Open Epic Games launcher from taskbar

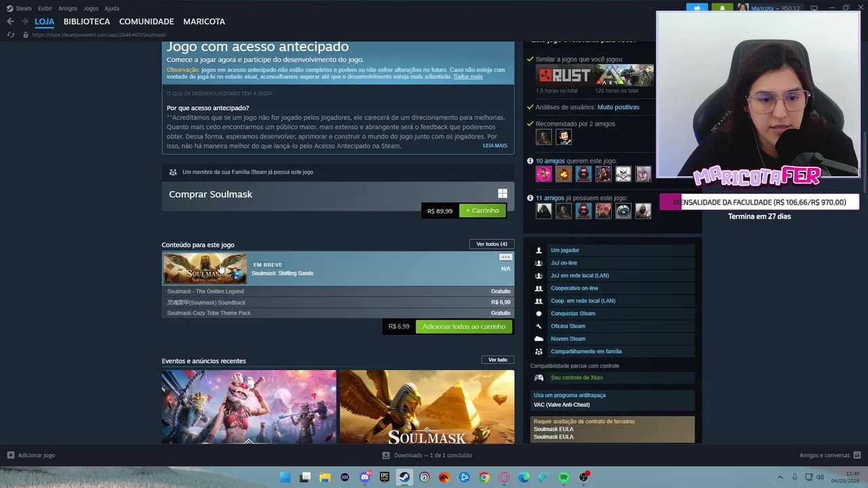[x=384, y=477]
